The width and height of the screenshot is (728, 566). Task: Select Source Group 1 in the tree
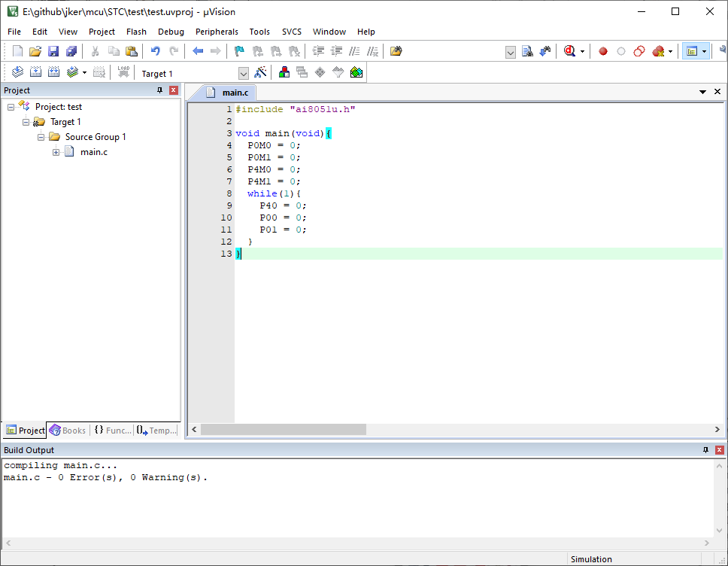[x=96, y=137]
